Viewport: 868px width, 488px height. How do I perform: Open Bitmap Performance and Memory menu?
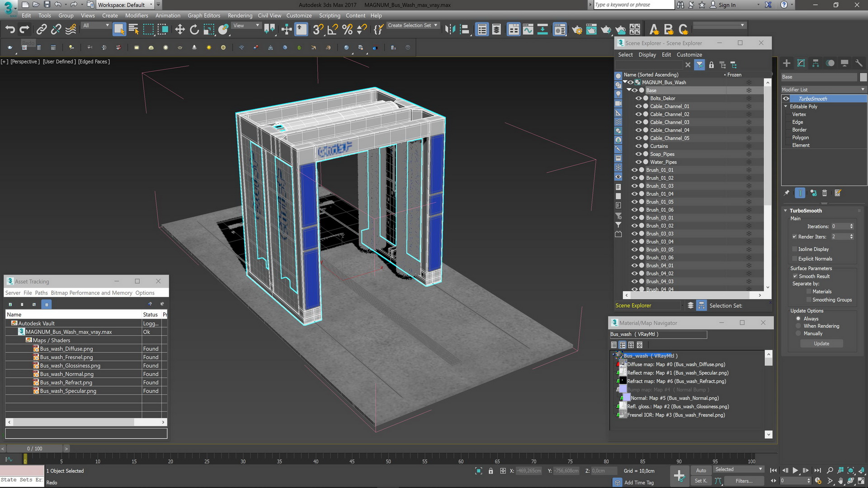pyautogui.click(x=91, y=293)
